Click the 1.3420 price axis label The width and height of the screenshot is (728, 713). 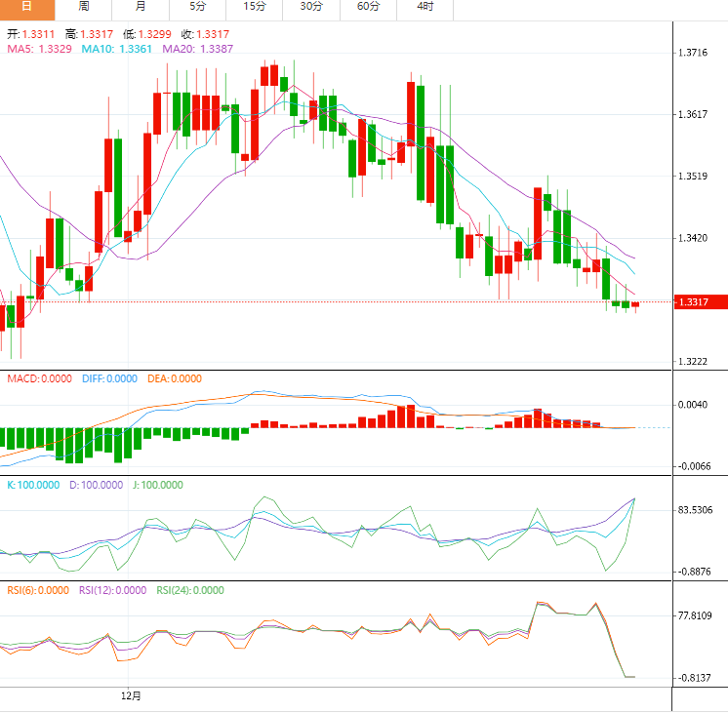coord(693,238)
